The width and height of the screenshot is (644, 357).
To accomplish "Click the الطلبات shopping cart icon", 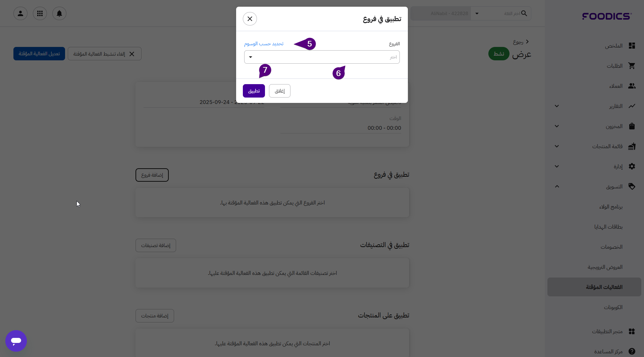I will (x=632, y=66).
